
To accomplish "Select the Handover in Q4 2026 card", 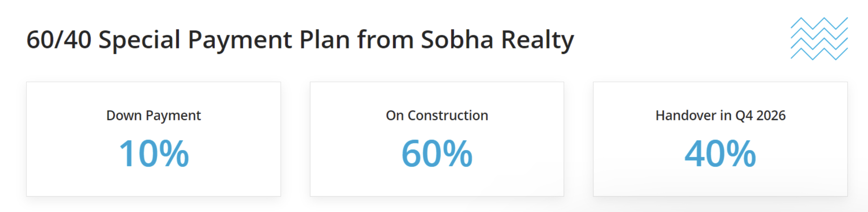I will [x=720, y=182].
